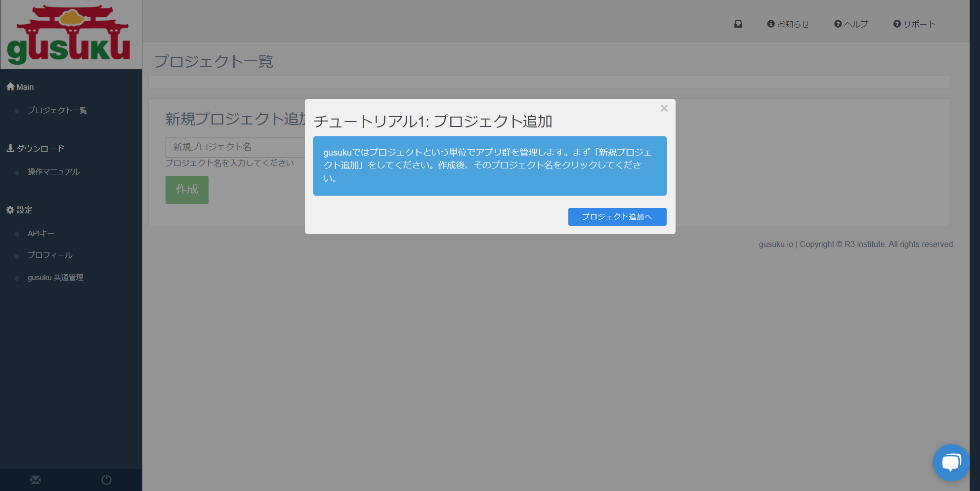980x491 pixels.
Task: Click the power logout icon
Action: 106,480
